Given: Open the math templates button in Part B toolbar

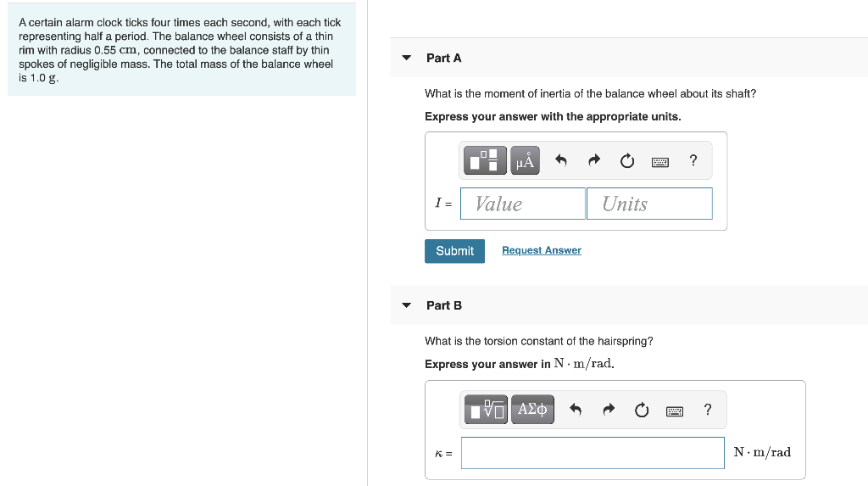Looking at the screenshot, I should 486,410.
